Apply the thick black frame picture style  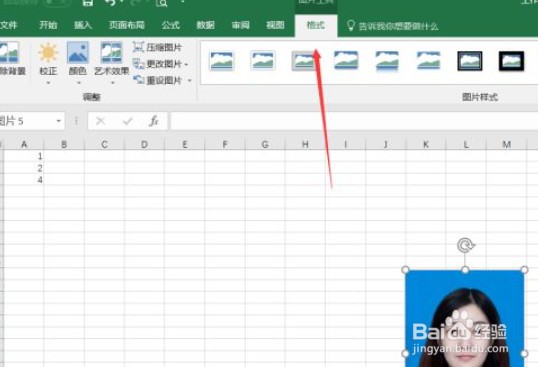point(511,61)
